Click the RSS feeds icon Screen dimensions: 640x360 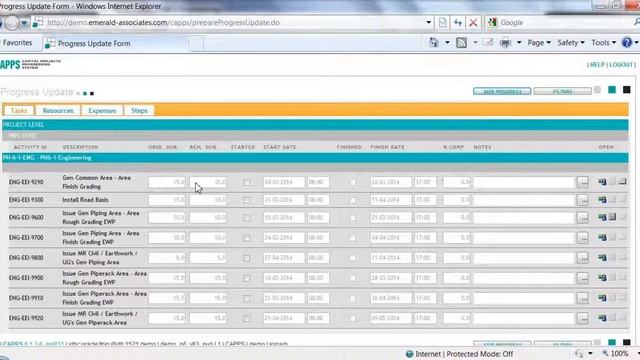click(461, 42)
